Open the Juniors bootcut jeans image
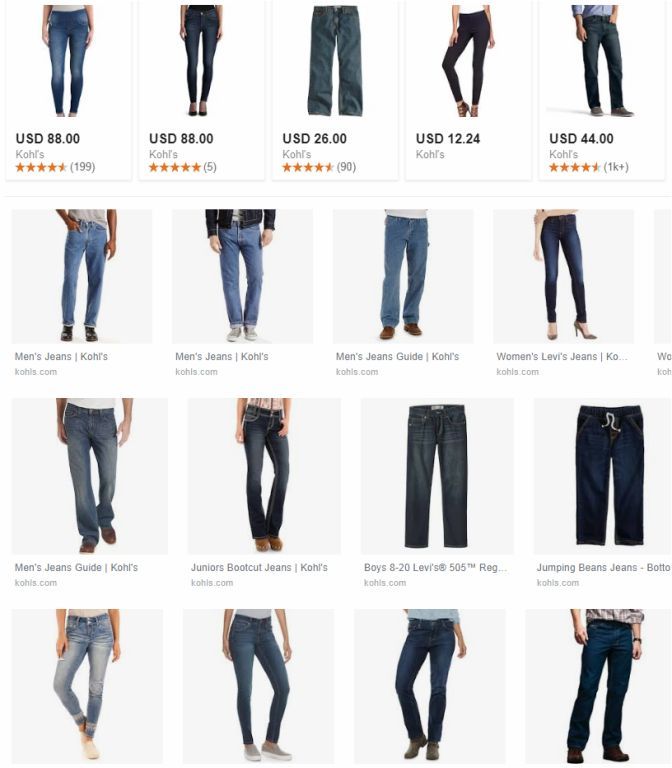Image resolution: width=672 pixels, height=768 pixels. click(264, 476)
